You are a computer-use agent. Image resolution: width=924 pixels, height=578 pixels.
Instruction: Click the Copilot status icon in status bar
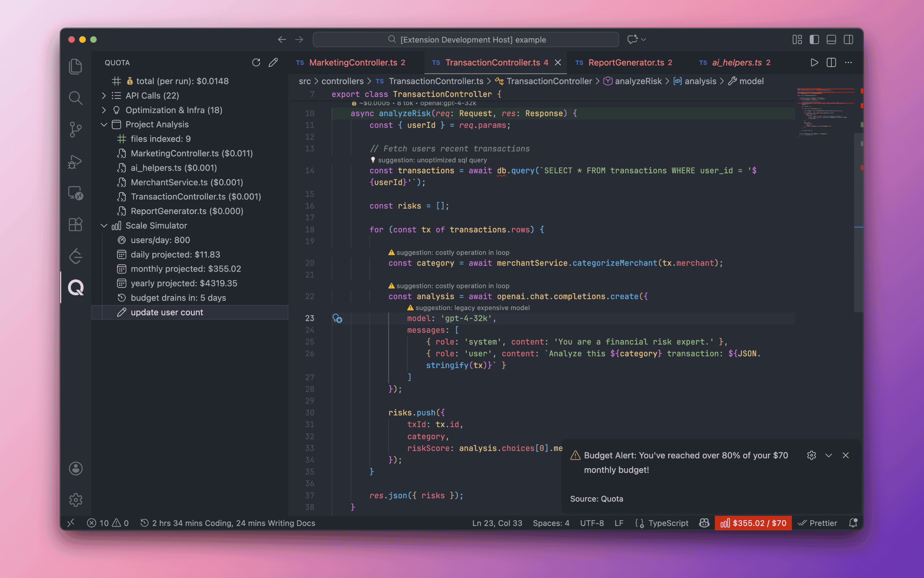(704, 522)
